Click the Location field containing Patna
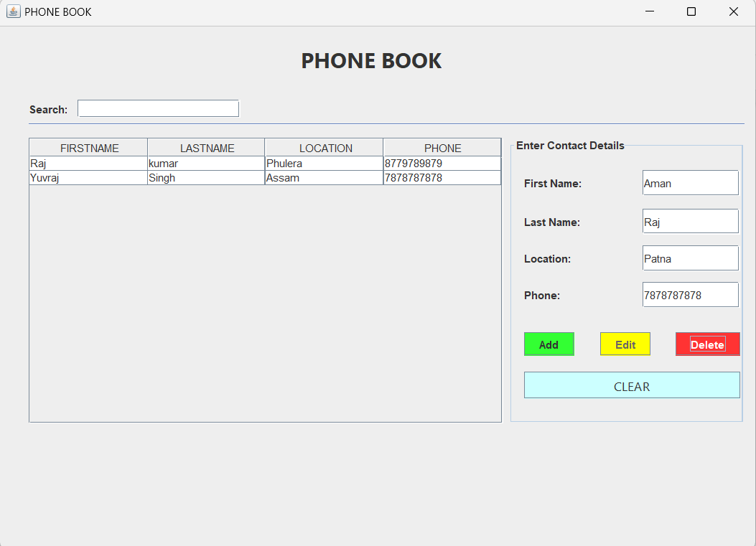 pyautogui.click(x=690, y=258)
